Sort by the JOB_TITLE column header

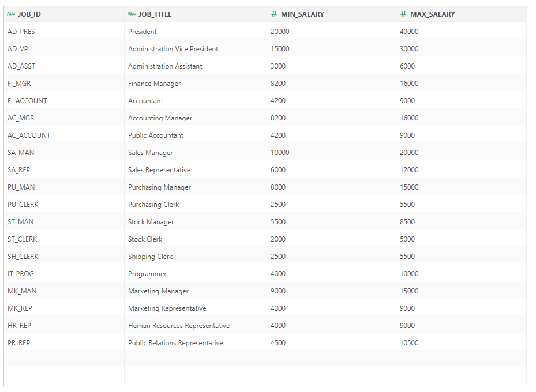(x=156, y=14)
